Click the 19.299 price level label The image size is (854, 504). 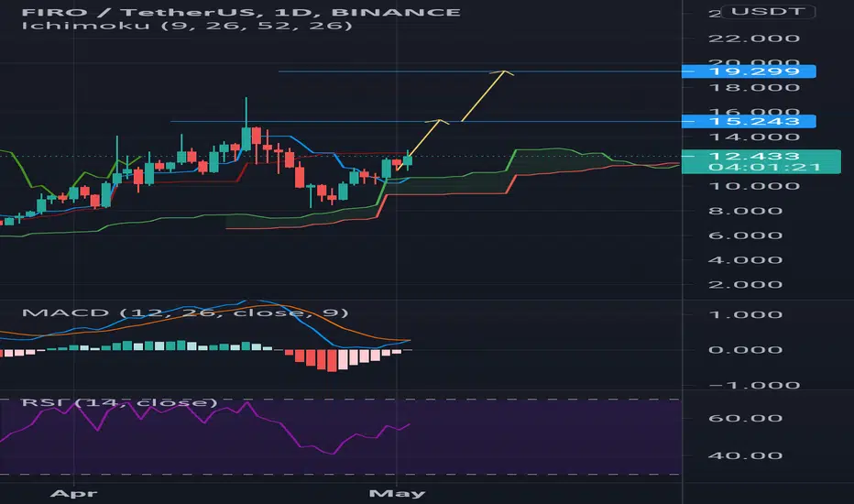click(749, 71)
